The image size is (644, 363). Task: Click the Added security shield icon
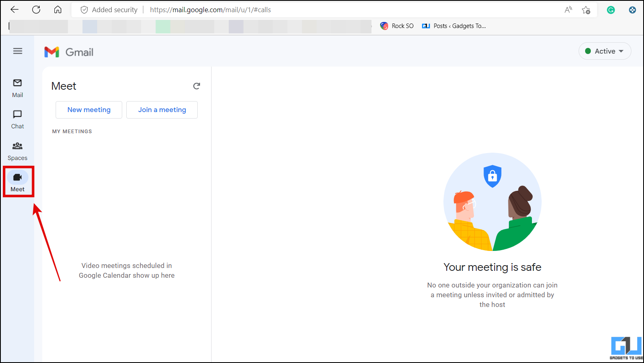84,10
